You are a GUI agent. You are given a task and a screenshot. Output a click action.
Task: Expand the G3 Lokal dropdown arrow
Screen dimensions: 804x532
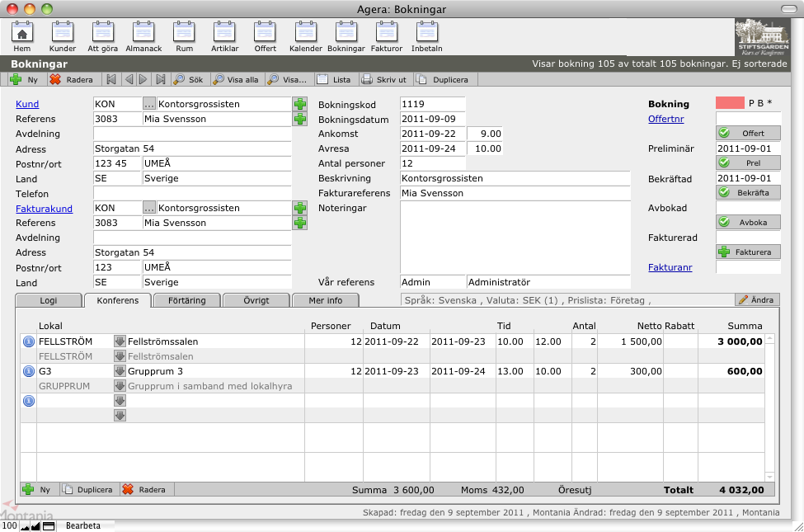[x=120, y=371]
